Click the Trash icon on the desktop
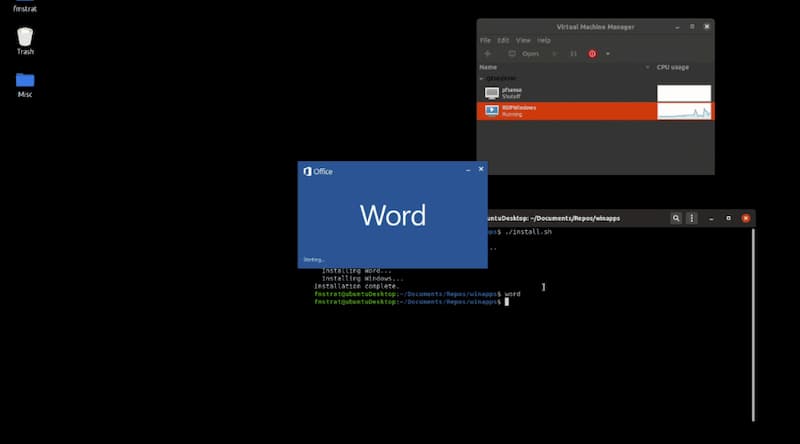This screenshot has height=444, width=800. coord(25,37)
